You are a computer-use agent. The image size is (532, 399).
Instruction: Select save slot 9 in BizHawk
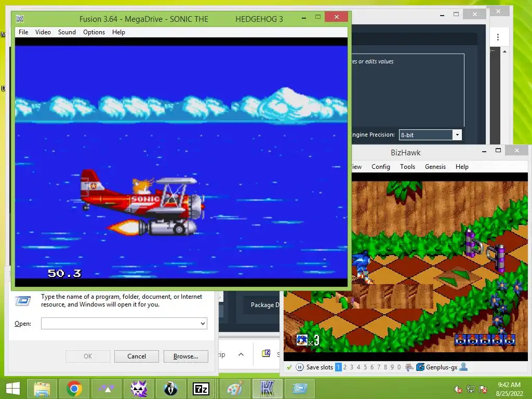coord(392,367)
